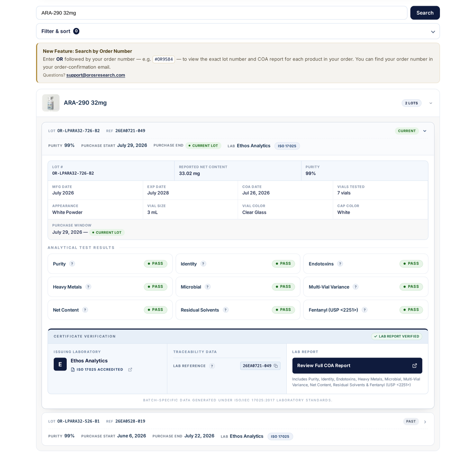Click the search field containing ARA-290 32mg
The image size is (476, 457).
coord(222,13)
